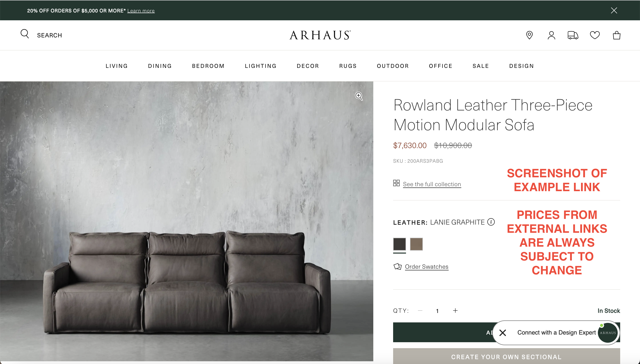Open the Sale menu
Image resolution: width=640 pixels, height=364 pixels.
click(x=481, y=66)
